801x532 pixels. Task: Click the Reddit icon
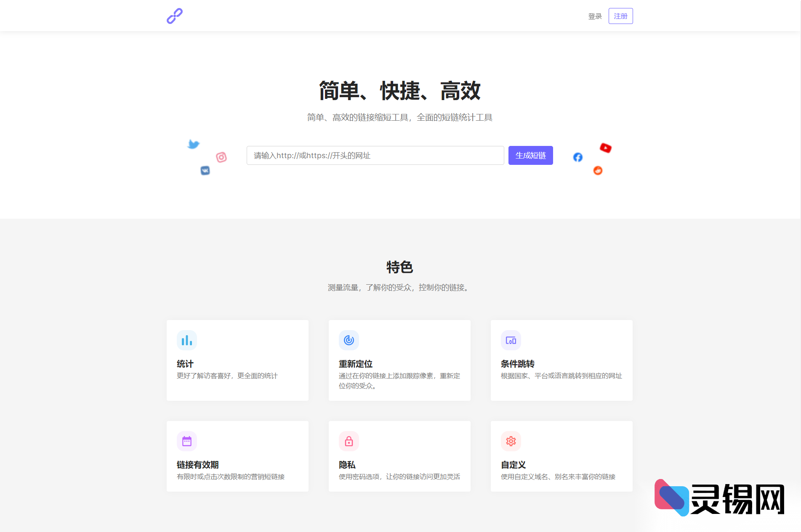pos(598,170)
